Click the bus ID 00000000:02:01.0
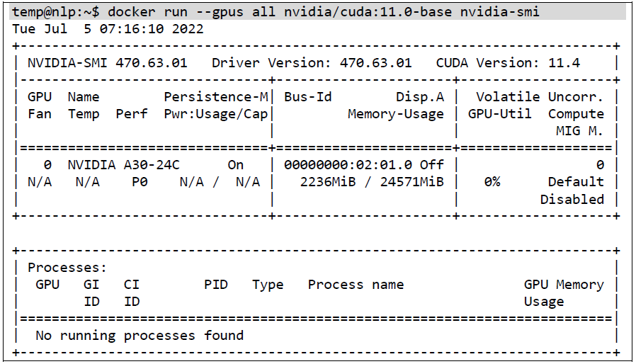The height and width of the screenshot is (364, 636). pyautogui.click(x=348, y=165)
